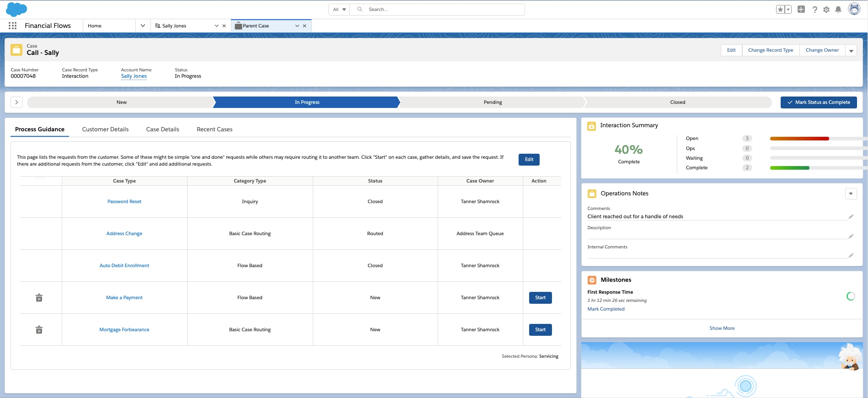Open the Sally Jones account link
Image resolution: width=868 pixels, height=398 pixels.
[x=134, y=76]
